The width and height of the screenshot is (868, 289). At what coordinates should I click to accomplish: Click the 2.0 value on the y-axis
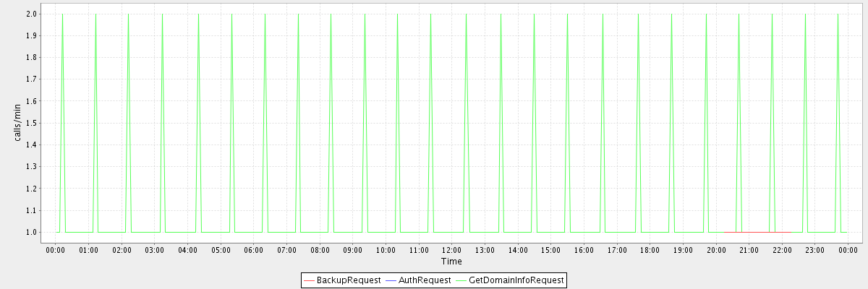[x=33, y=14]
